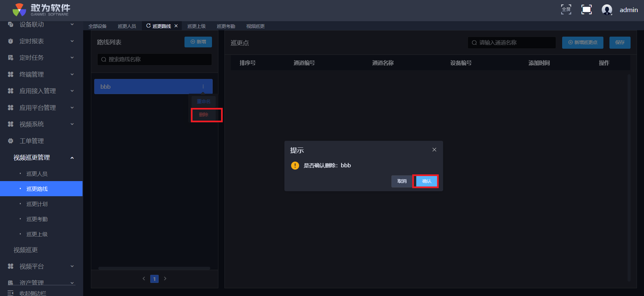Viewport: 644px width, 296px height.
Task: Expand the 视频平台 menu chevron
Action: point(72,266)
